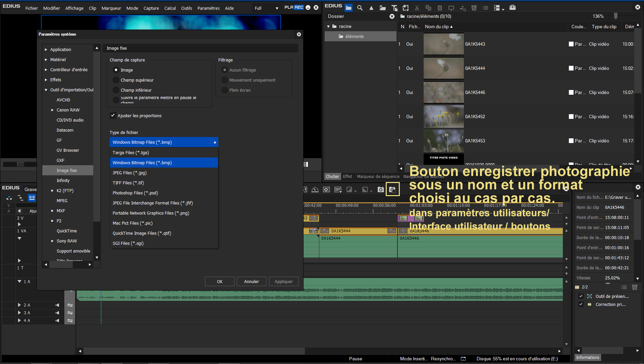Image resolution: width=644 pixels, height=364 pixels.
Task: Toggle the blue link/group mode icon in timeline
Action: pos(32,198)
